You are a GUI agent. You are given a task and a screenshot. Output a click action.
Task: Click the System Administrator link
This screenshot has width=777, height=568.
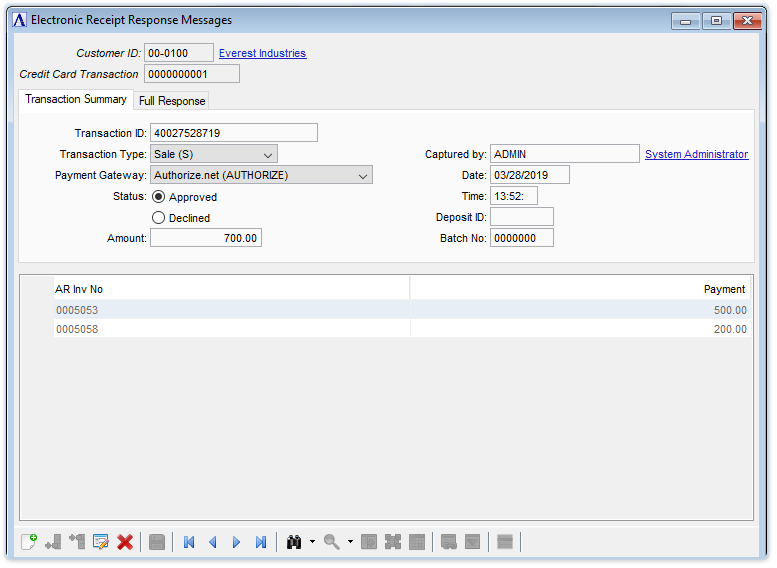point(696,155)
